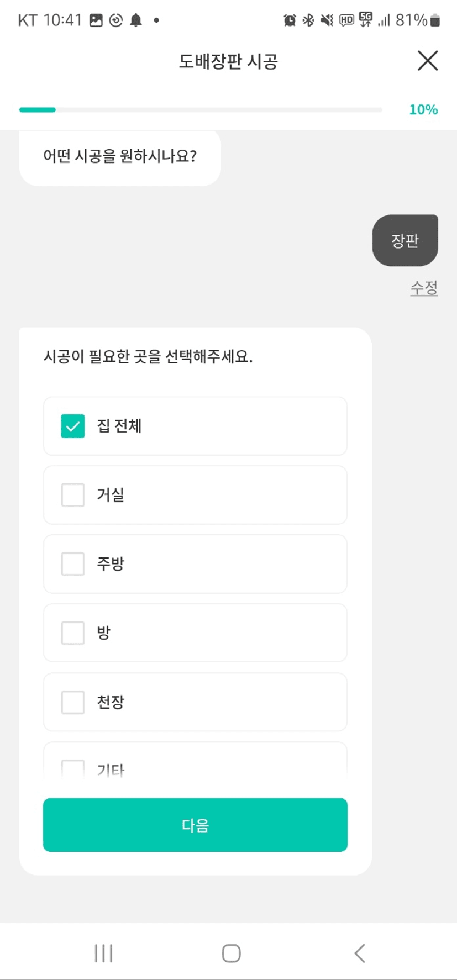Click the 10% progress bar
The height and width of the screenshot is (980, 457).
(x=201, y=110)
